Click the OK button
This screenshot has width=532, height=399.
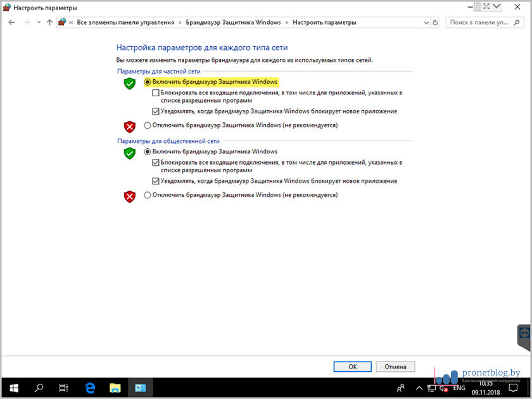click(352, 366)
